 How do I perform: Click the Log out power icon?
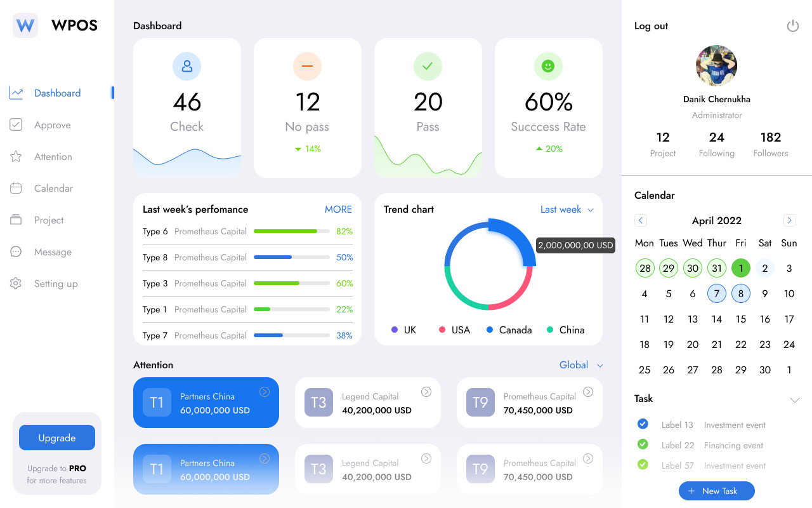792,25
